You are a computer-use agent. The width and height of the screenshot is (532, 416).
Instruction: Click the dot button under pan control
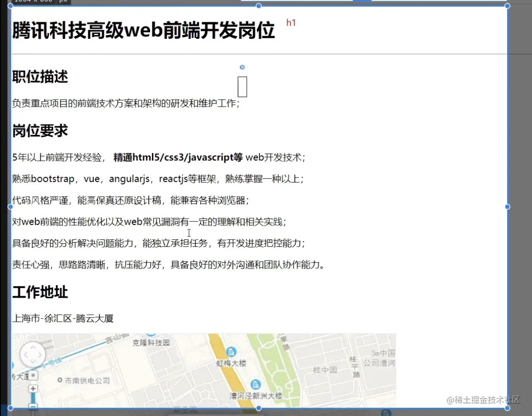coord(33,375)
